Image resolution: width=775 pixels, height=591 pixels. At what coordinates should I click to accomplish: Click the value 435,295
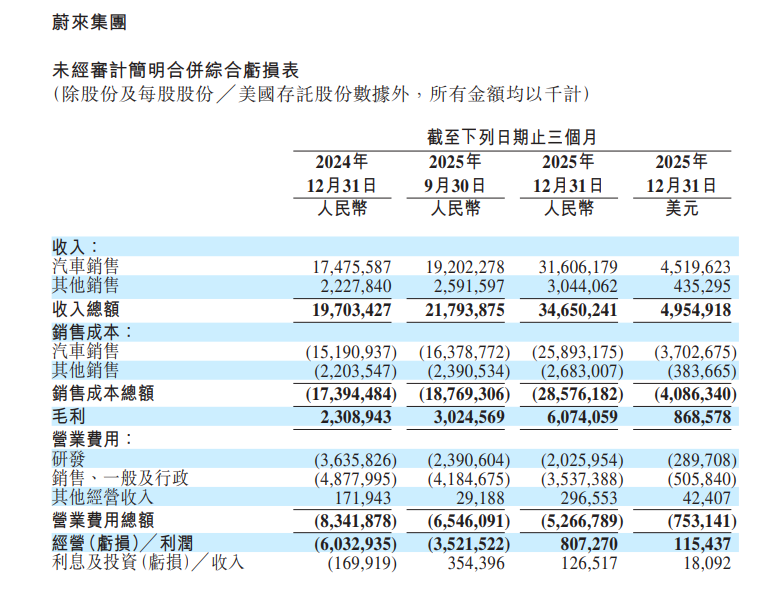702,287
